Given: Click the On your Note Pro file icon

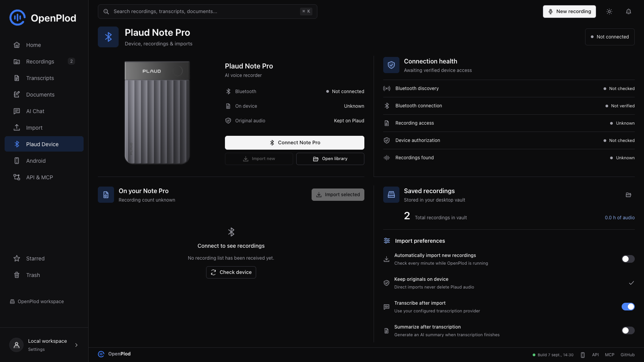Looking at the screenshot, I should [106, 195].
